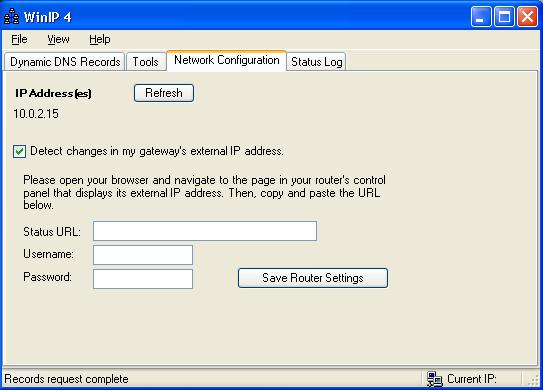Click the WinIP 4 title bar icon
Viewport: 543px width, 390px height.
tap(11, 16)
